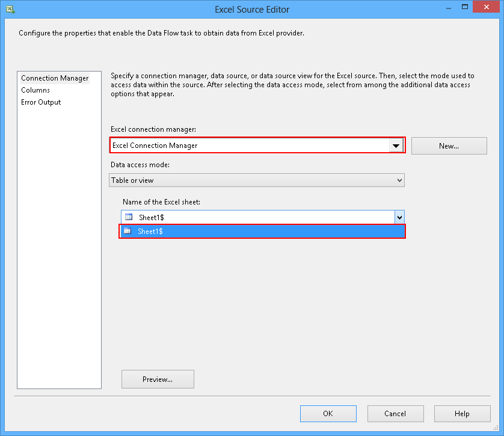The height and width of the screenshot is (436, 504).
Task: Click the Preview... button
Action: click(x=158, y=379)
